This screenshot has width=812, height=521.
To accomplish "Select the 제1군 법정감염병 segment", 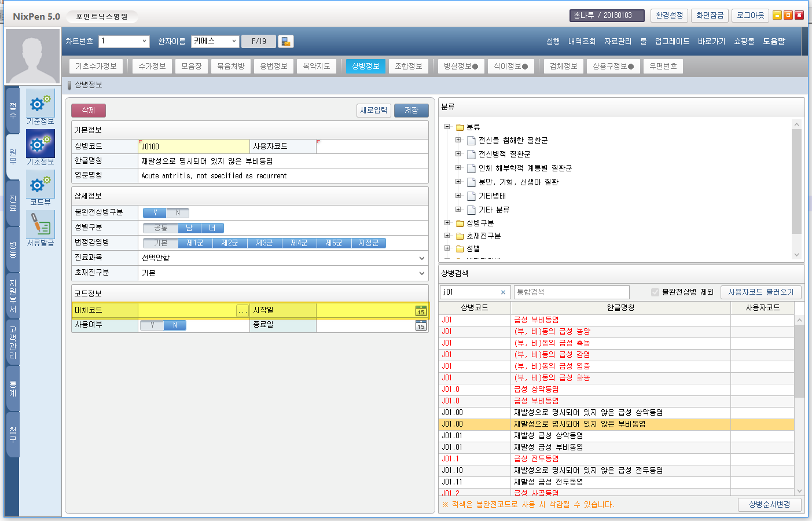I will point(195,243).
